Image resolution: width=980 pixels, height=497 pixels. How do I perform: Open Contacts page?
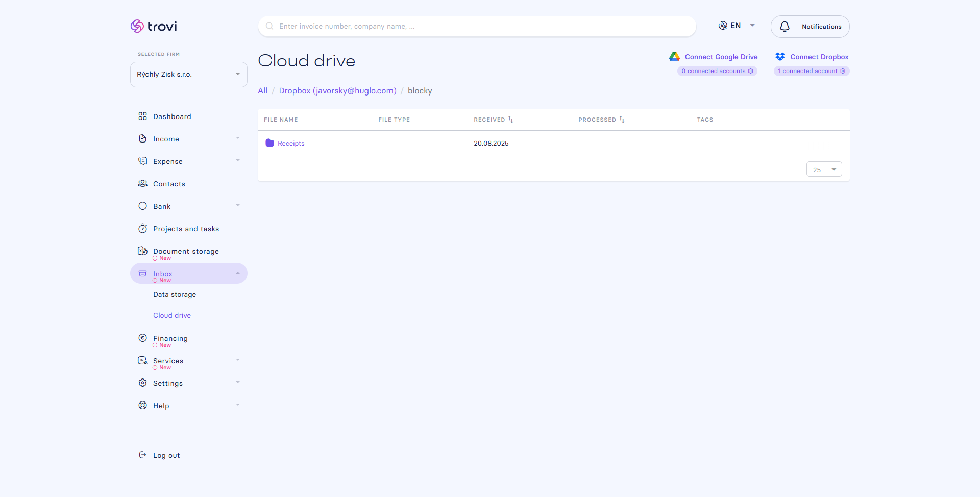(169, 184)
